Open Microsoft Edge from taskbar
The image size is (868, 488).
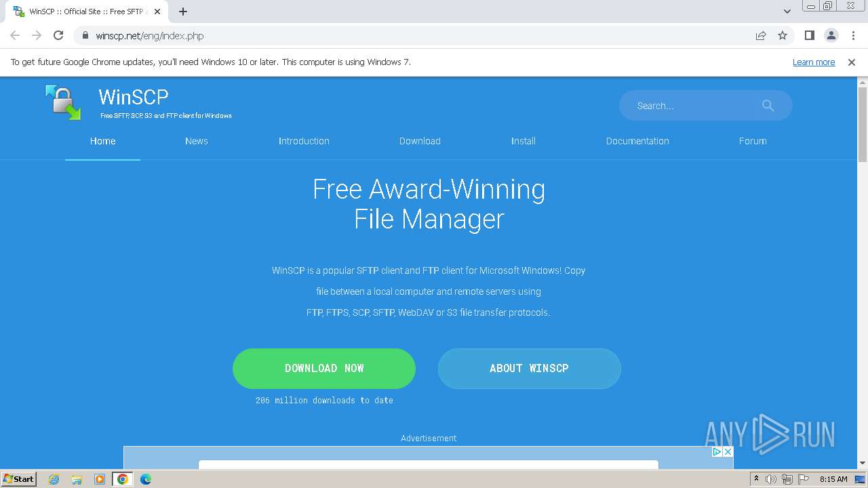(x=146, y=479)
